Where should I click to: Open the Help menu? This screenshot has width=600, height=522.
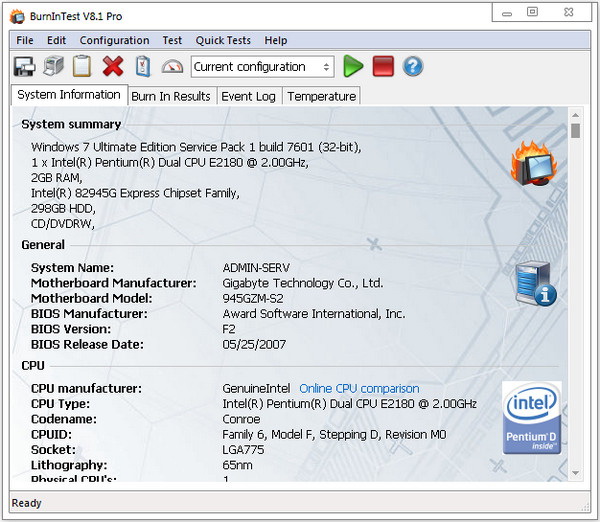click(276, 40)
